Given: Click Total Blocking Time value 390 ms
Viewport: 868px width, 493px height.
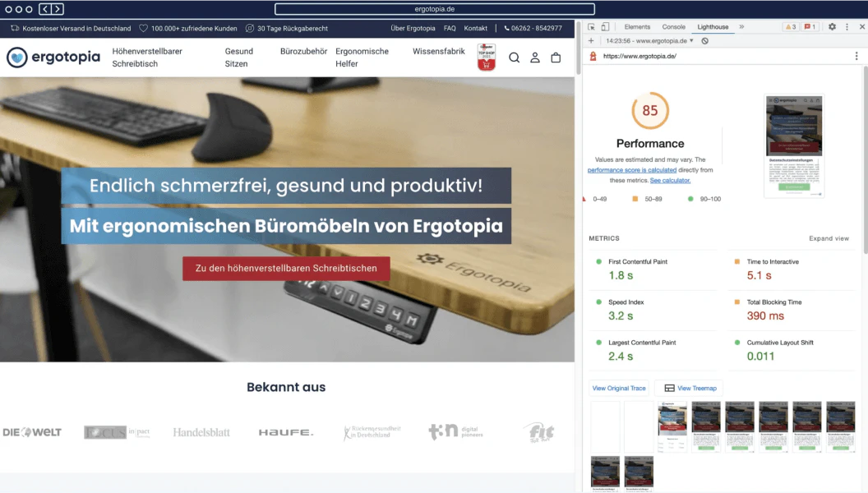Looking at the screenshot, I should click(765, 316).
